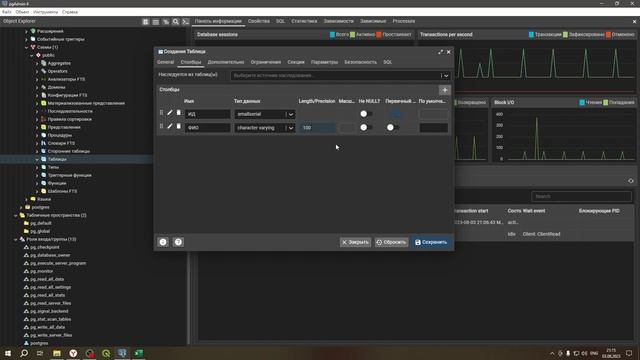The image size is (640, 360).
Task: Edit the ФИО column row with pencil icon
Action: 170,127
